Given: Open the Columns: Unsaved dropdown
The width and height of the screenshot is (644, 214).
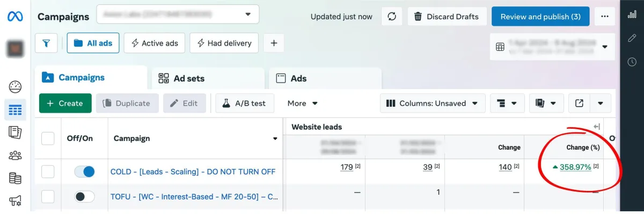Looking at the screenshot, I should coord(433,103).
